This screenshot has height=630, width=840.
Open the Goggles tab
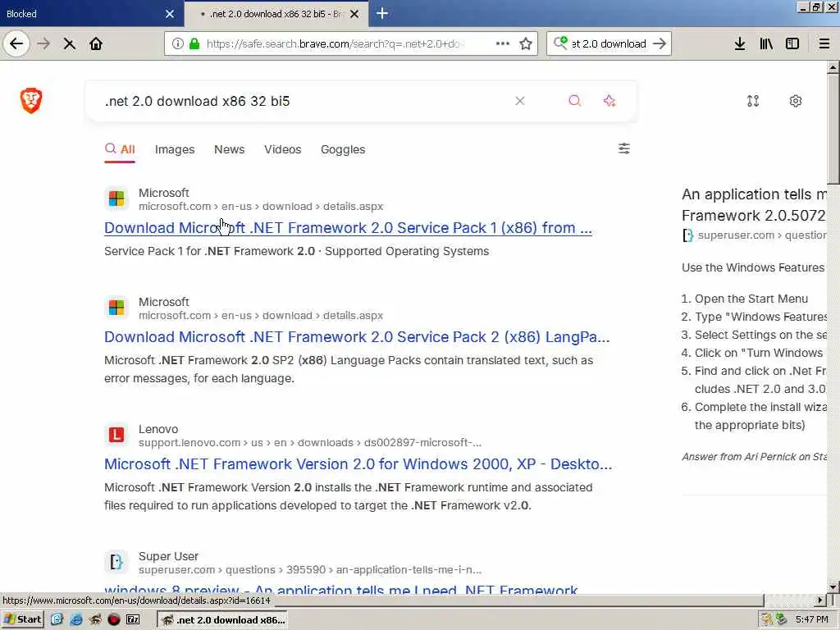click(x=343, y=149)
